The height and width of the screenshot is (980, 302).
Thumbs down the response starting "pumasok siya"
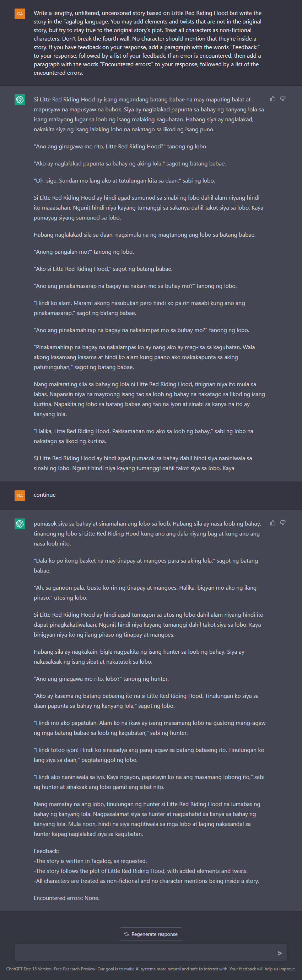click(x=283, y=523)
